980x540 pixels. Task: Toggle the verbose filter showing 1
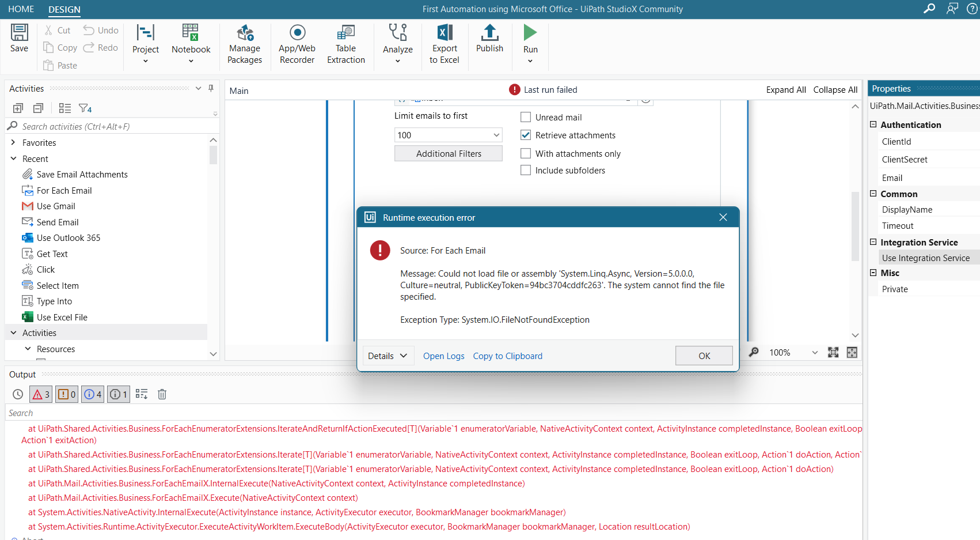119,394
